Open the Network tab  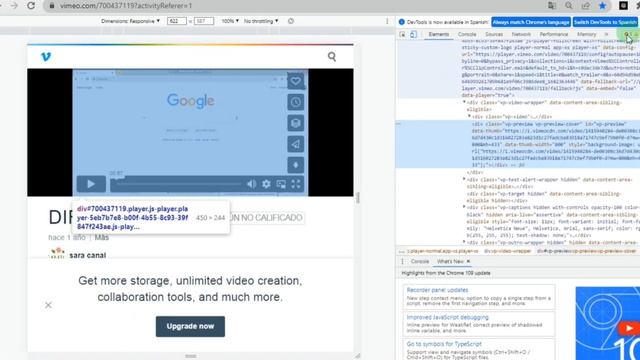[x=521, y=34]
